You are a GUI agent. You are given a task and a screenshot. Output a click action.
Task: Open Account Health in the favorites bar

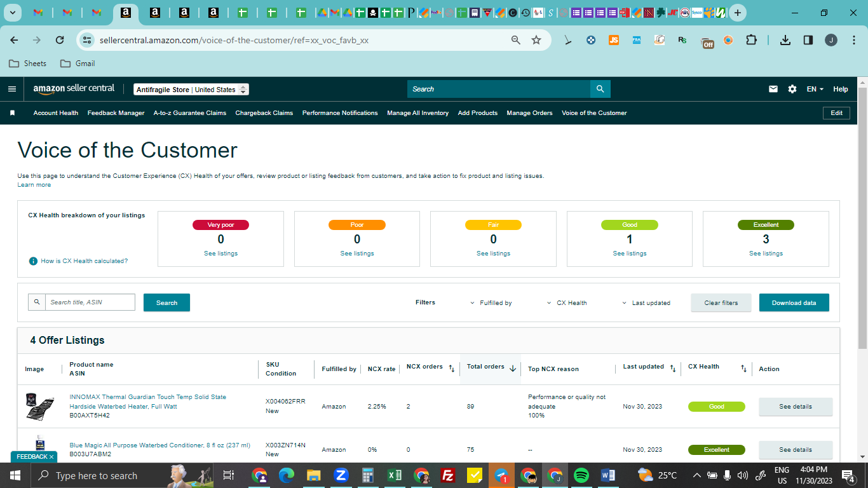tap(56, 113)
